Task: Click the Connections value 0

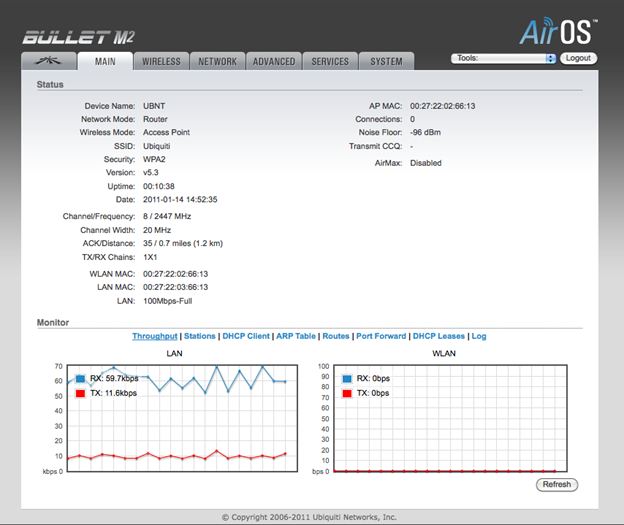Action: [412, 119]
